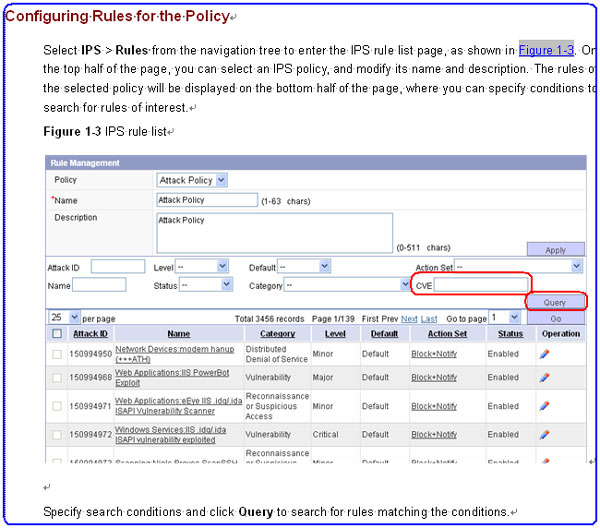The height and width of the screenshot is (528, 600).
Task: Click the 'Page 1/139' text
Action: [x=333, y=319]
